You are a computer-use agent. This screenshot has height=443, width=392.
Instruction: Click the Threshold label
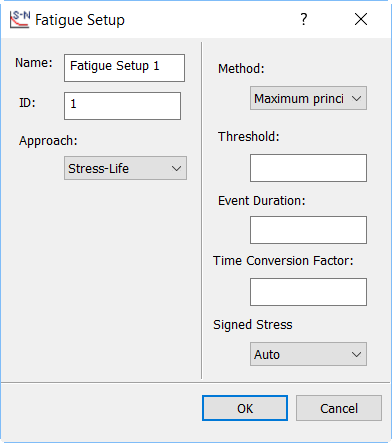[x=249, y=137]
